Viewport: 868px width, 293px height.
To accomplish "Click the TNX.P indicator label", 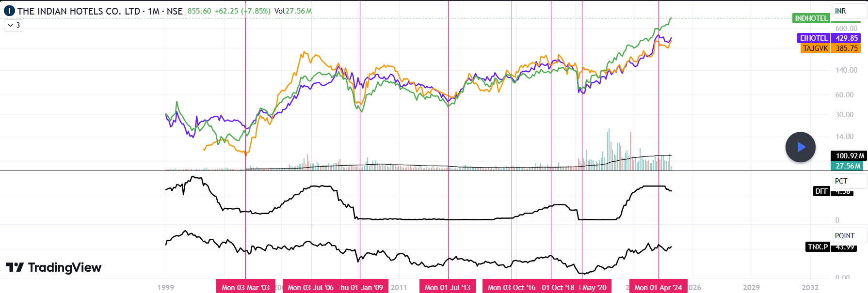I will point(818,247).
